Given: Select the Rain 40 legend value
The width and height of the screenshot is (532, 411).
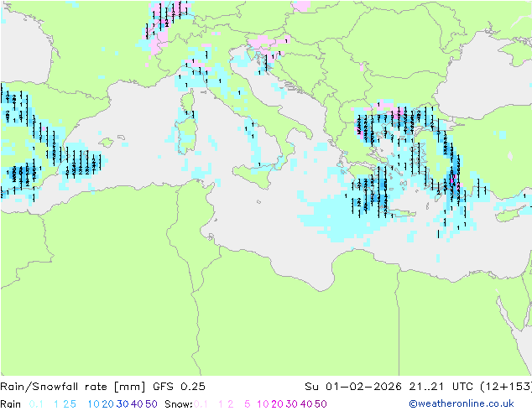Looking at the screenshot, I should [137, 404].
